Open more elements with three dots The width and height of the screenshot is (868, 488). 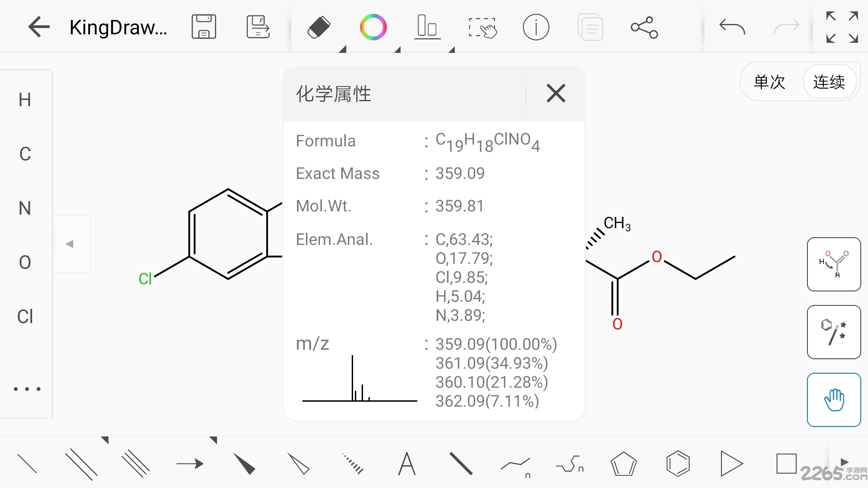(27, 389)
